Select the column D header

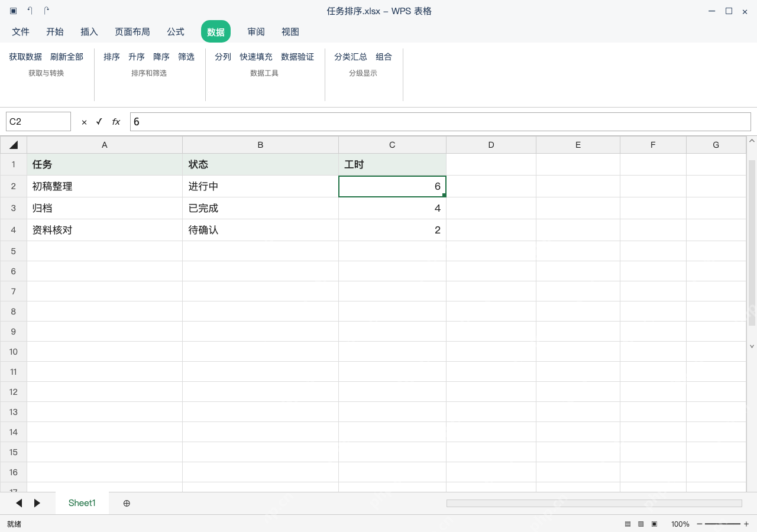click(491, 145)
